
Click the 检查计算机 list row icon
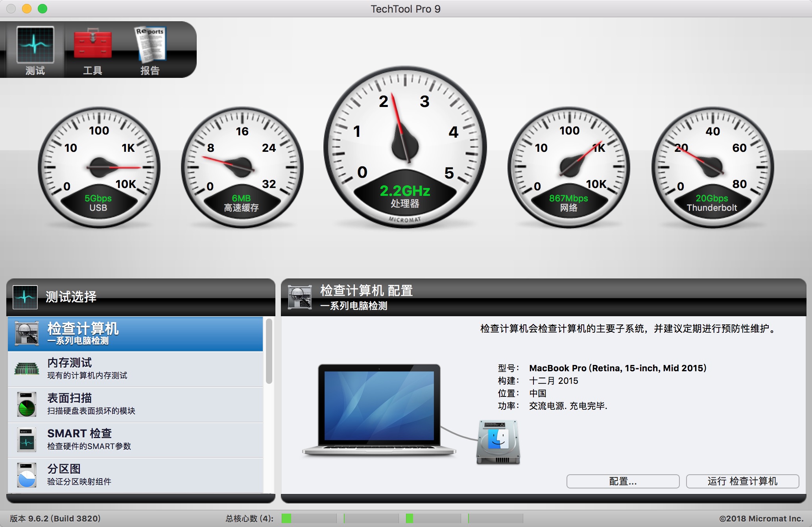27,334
